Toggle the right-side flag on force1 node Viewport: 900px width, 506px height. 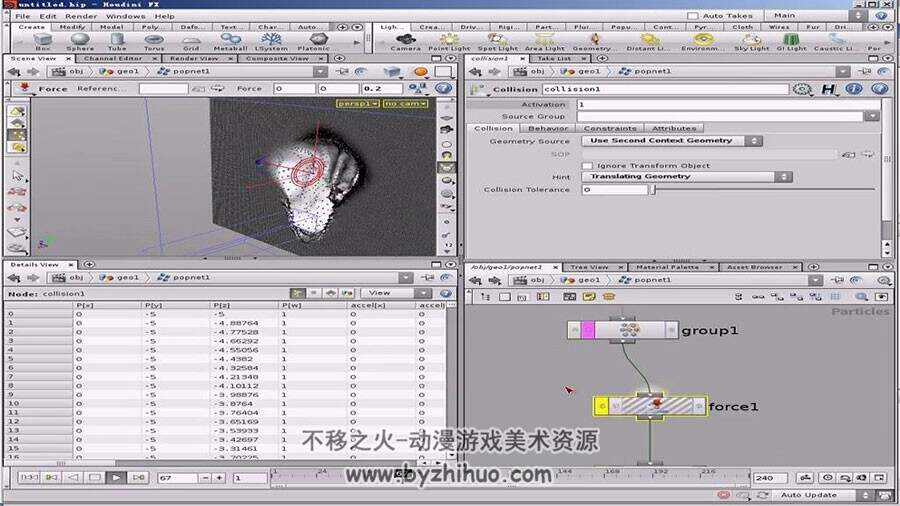pos(699,406)
